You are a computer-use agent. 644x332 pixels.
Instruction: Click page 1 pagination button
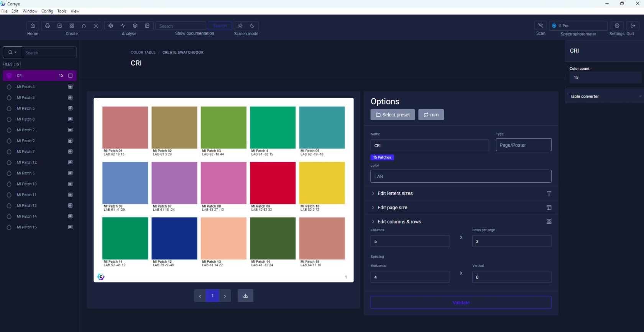pyautogui.click(x=212, y=296)
